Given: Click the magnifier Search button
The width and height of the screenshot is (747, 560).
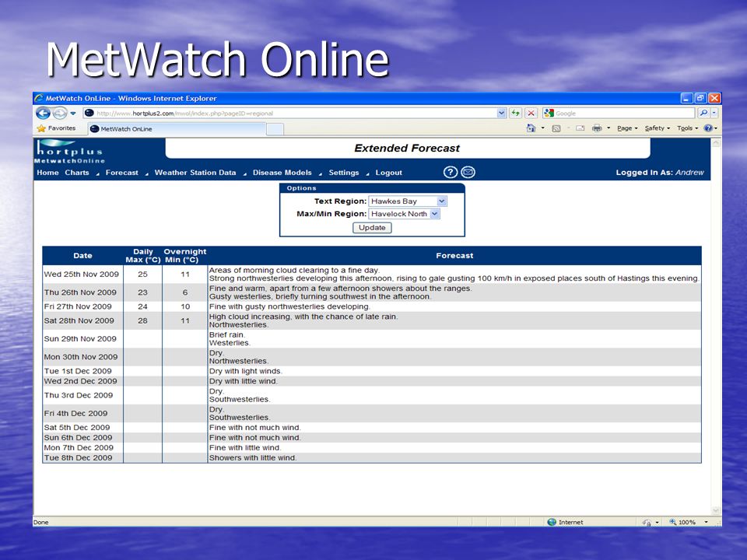Looking at the screenshot, I should coord(703,114).
